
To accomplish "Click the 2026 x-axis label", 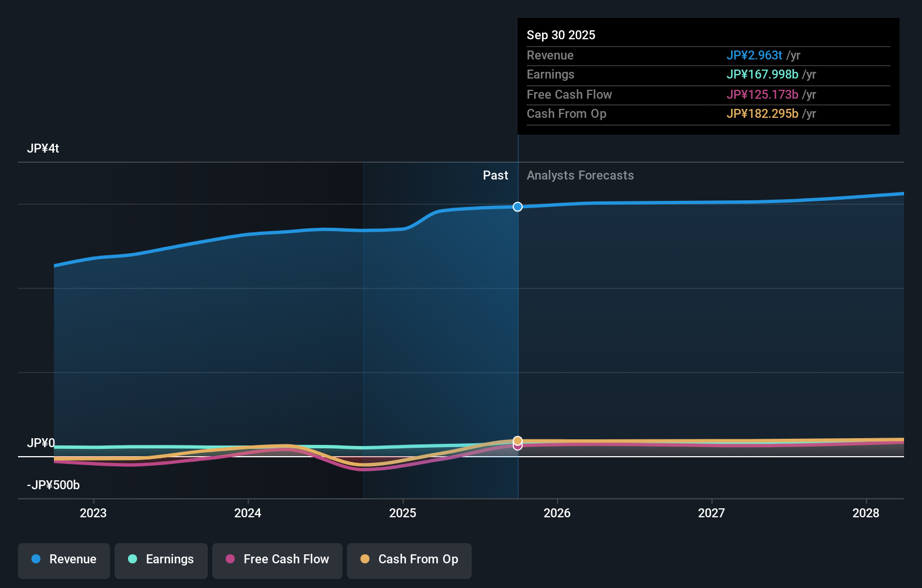I will 557,513.
